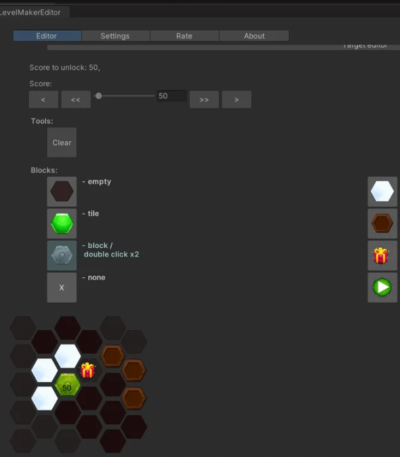Switch to the Editor tab
This screenshot has width=400, height=457.
[47, 36]
